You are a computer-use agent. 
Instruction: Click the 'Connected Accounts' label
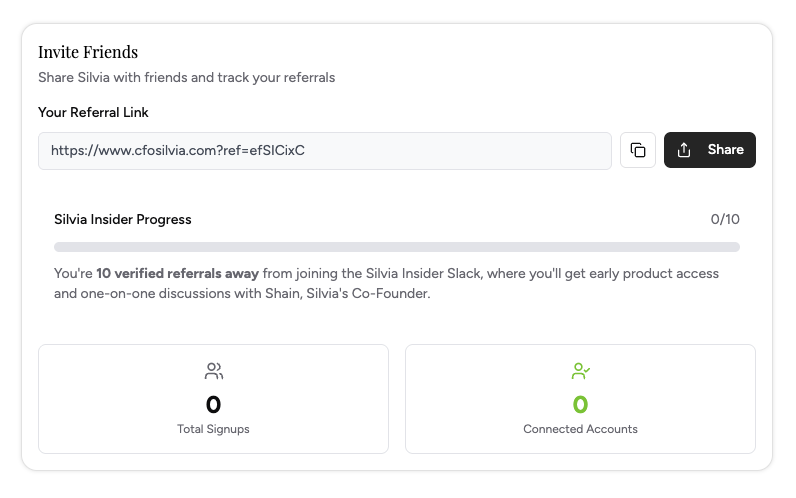[x=580, y=429]
